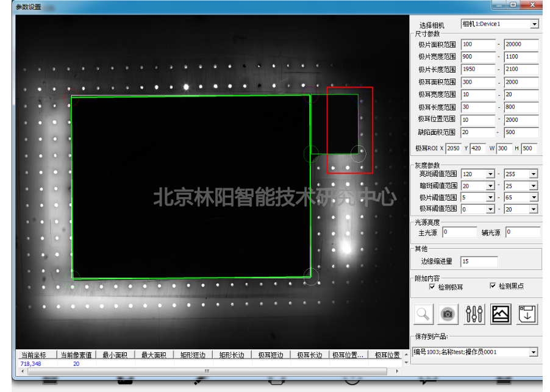Click the table scrollbar right arrow
The width and height of the screenshot is (550, 392).
[397, 371]
